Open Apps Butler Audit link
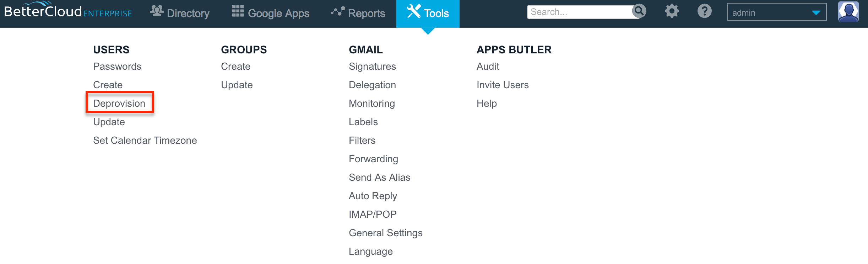The height and width of the screenshot is (264, 868). [488, 66]
